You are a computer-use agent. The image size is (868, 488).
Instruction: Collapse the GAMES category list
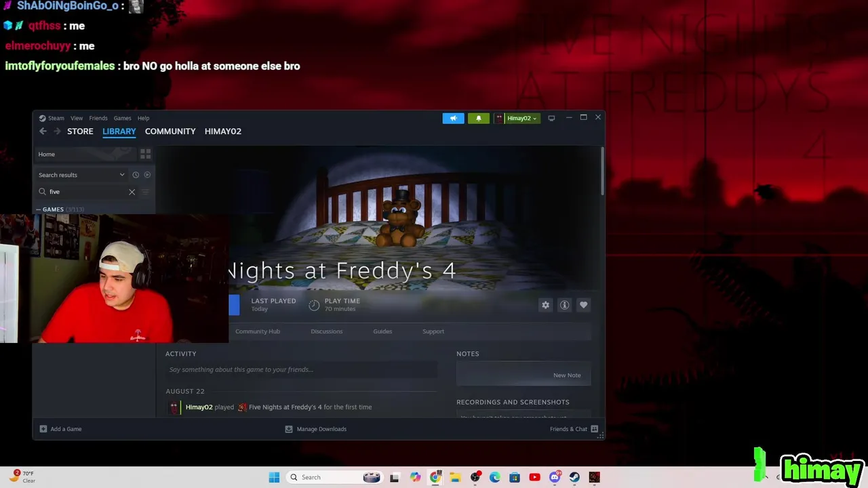(39, 209)
